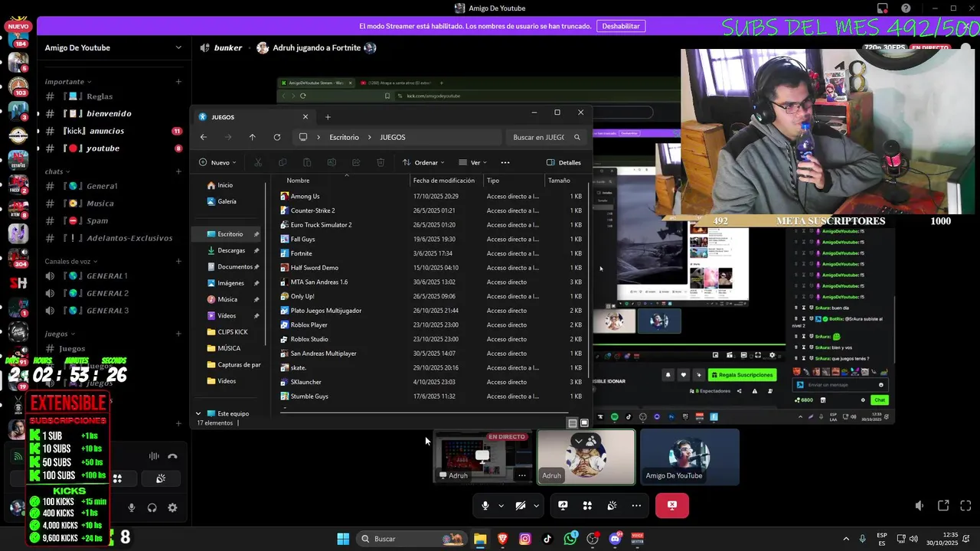Open Discord activities button in call bar
This screenshot has width=980, height=551.
[587, 505]
